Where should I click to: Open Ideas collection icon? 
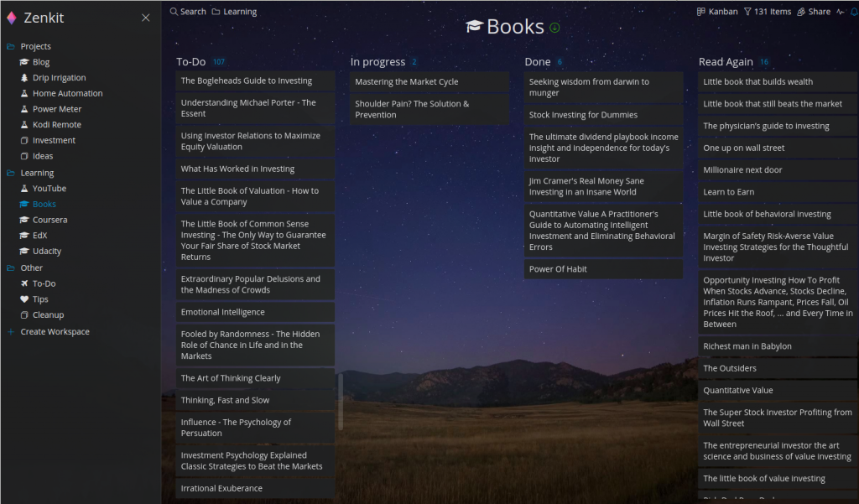24,156
